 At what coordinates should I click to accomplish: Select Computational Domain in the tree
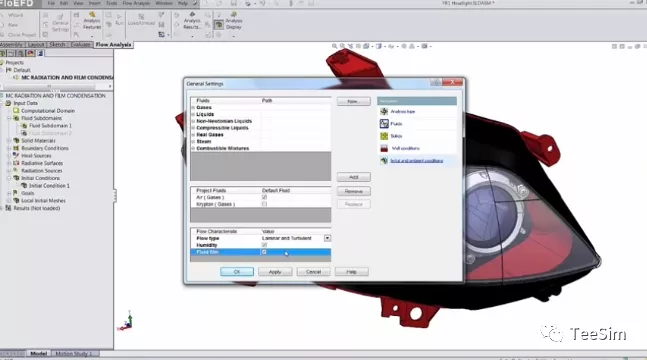48,111
